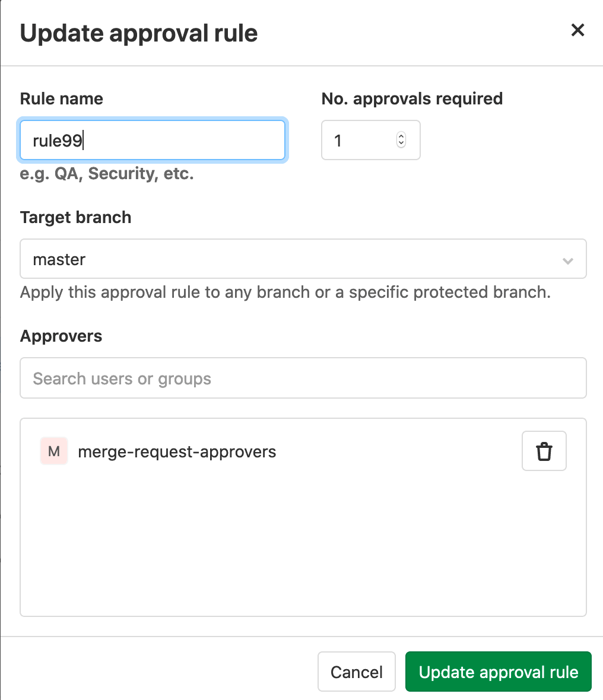The height and width of the screenshot is (700, 603).
Task: Select the Rule name text field
Action: pyautogui.click(x=152, y=140)
